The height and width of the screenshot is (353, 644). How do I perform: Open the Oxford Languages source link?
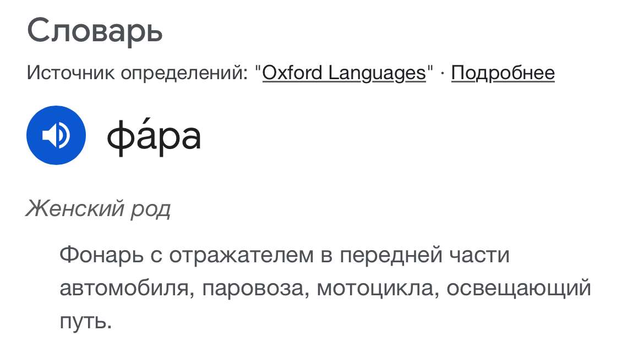coord(344,73)
